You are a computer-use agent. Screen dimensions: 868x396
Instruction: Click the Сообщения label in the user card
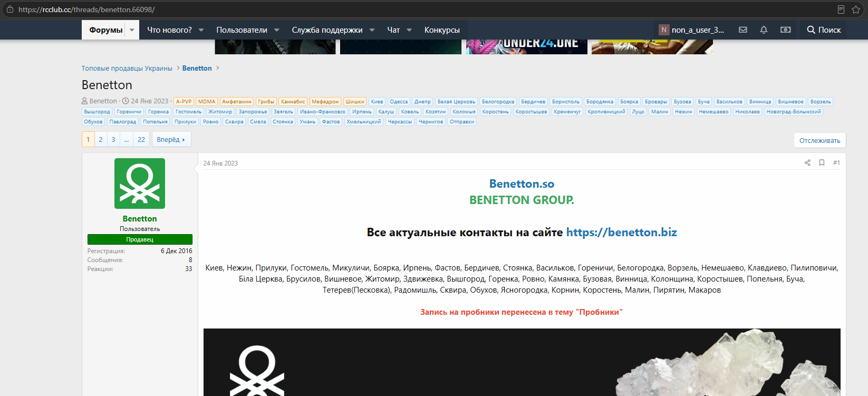pyautogui.click(x=105, y=260)
